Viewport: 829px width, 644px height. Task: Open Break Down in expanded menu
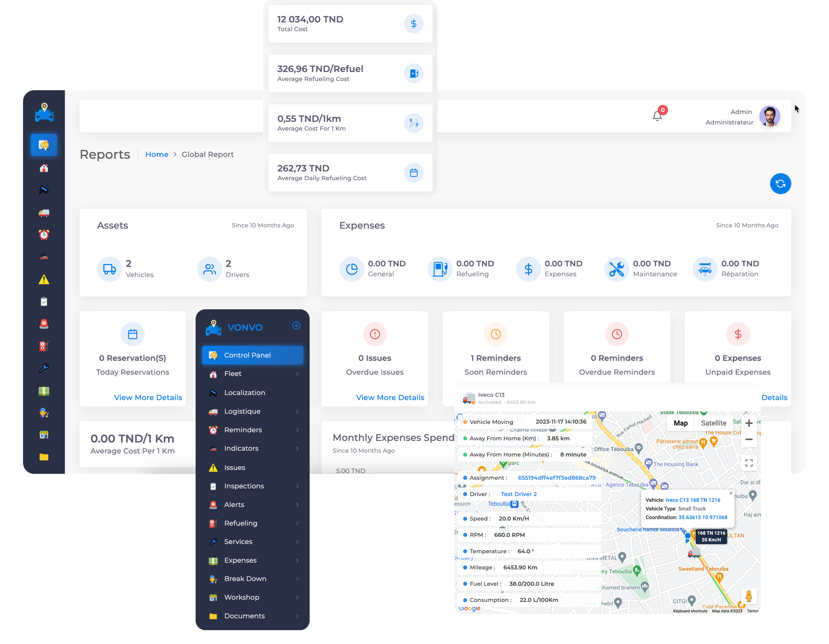pyautogui.click(x=252, y=579)
